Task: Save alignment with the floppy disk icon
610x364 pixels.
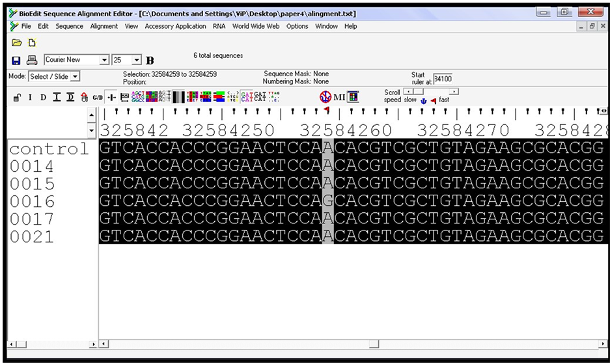Action: (x=17, y=61)
